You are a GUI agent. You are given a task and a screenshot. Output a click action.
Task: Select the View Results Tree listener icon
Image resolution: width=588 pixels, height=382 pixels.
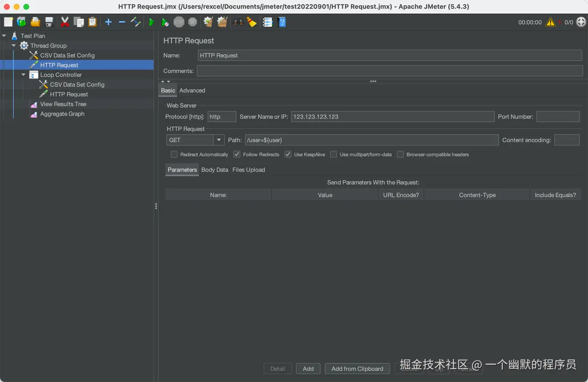click(x=34, y=104)
